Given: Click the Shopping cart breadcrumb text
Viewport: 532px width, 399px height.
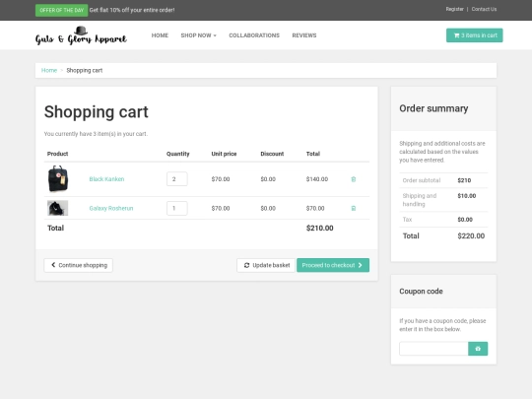Looking at the screenshot, I should pos(85,70).
